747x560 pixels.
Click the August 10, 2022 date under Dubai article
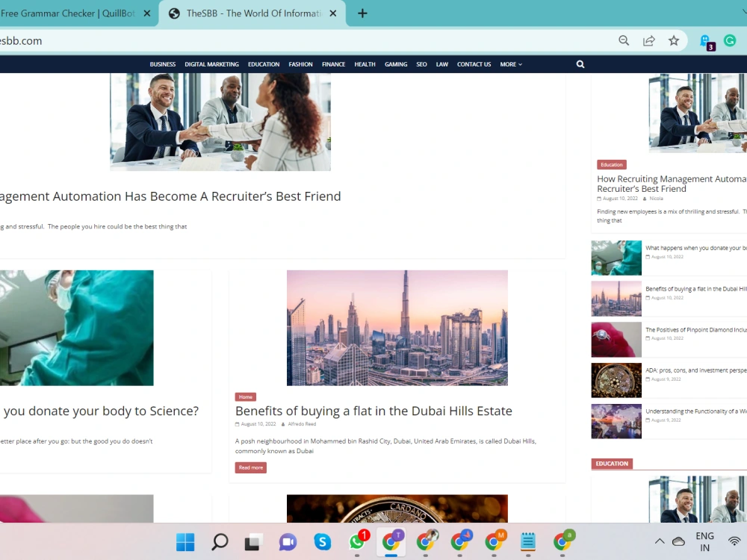258,424
